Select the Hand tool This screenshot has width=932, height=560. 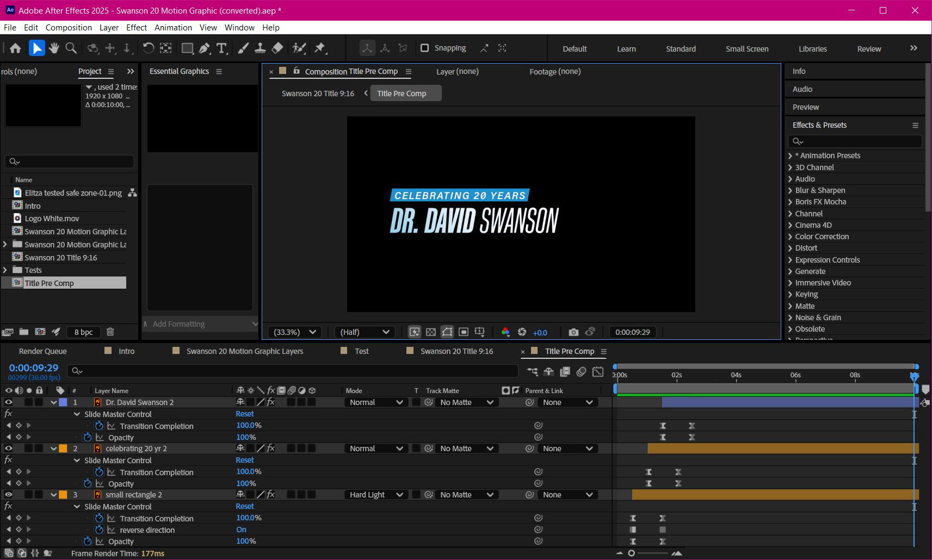pos(54,48)
